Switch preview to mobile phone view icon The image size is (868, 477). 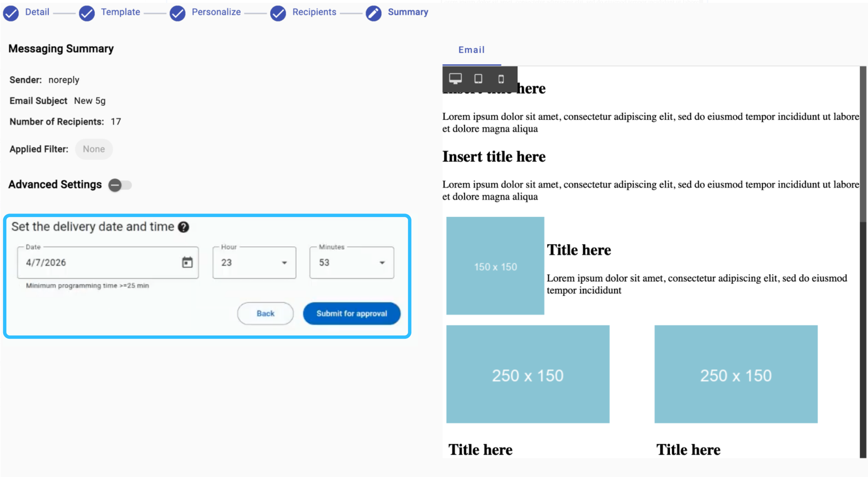pyautogui.click(x=501, y=79)
